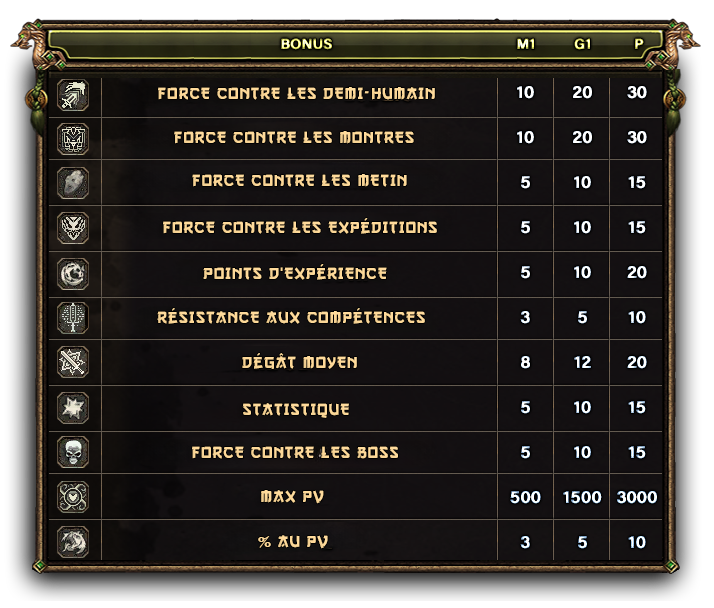Select the G1 column header
Image resolution: width=714 pixels, height=608 pixels.
(x=582, y=44)
